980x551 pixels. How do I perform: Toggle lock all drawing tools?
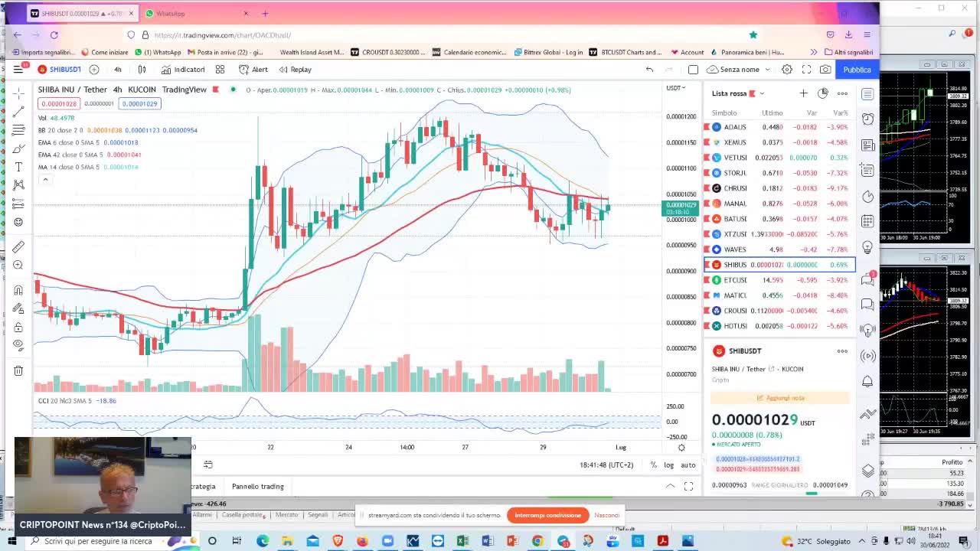(18, 327)
